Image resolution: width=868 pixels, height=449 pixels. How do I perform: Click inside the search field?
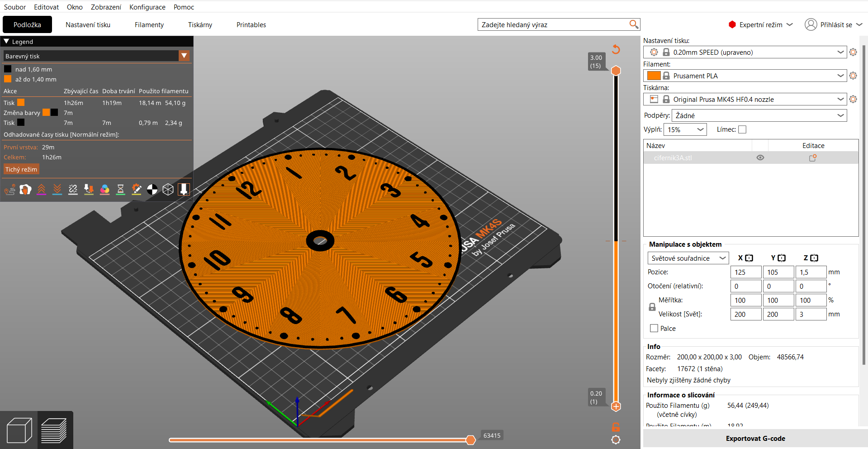[x=552, y=24]
